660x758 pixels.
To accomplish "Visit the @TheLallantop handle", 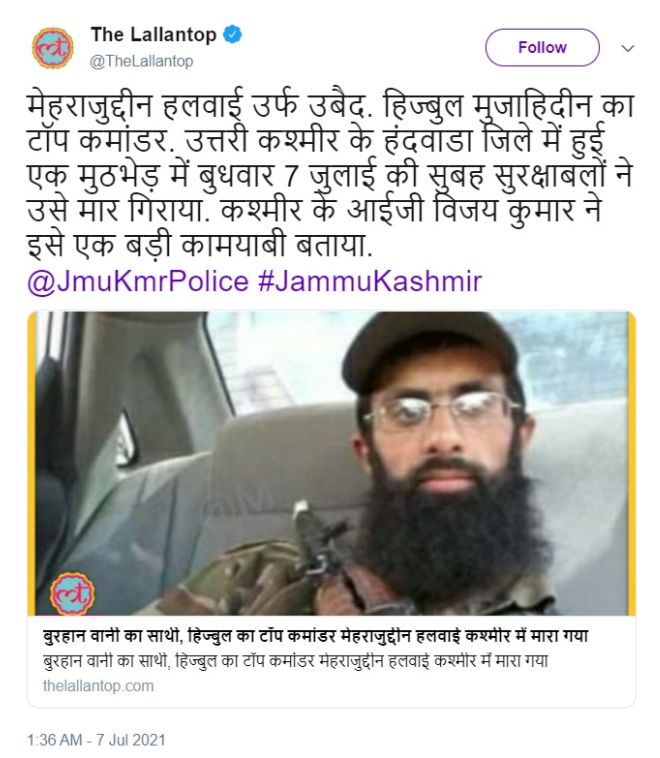I will coord(141,61).
